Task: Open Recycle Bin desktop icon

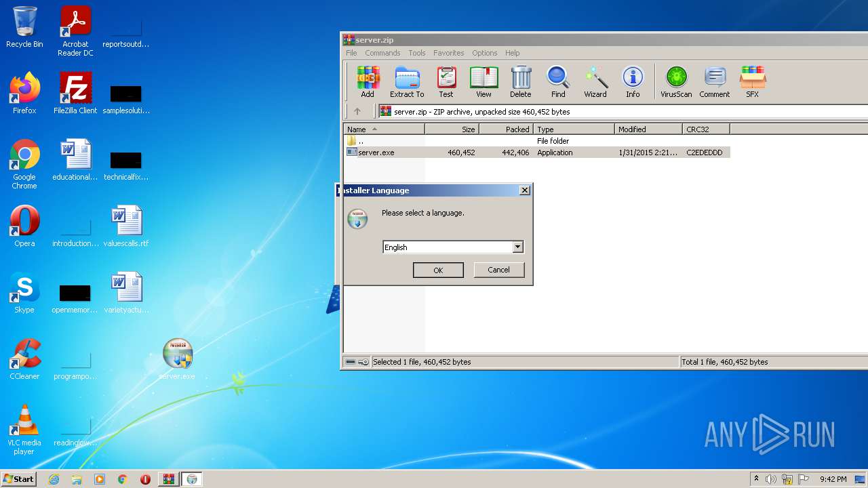Action: click(24, 27)
